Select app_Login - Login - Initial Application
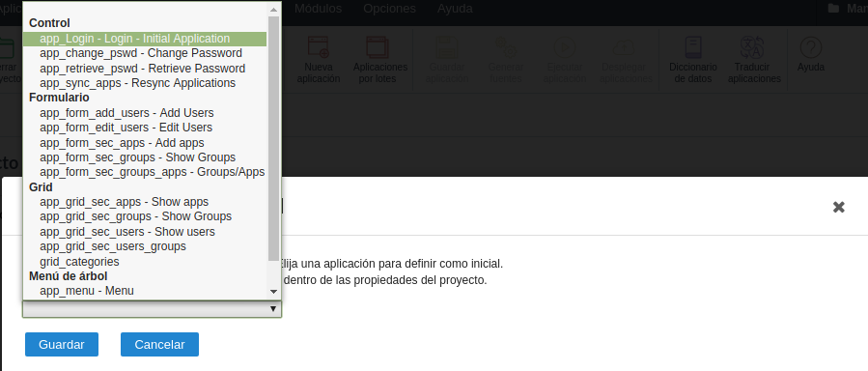This screenshot has width=868, height=371. click(145, 39)
